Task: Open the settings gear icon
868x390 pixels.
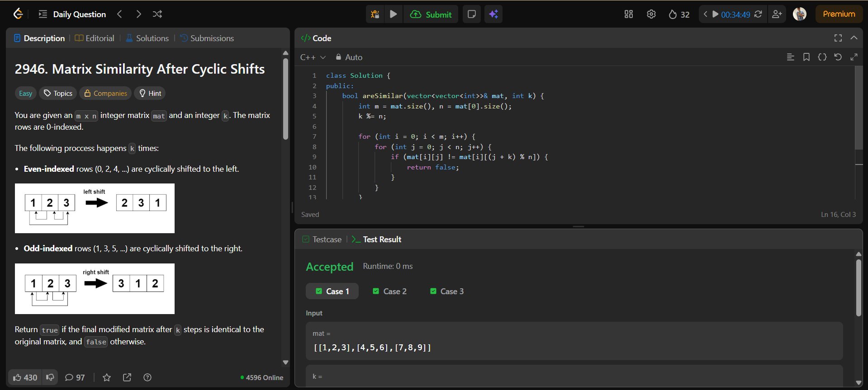Action: 651,14
